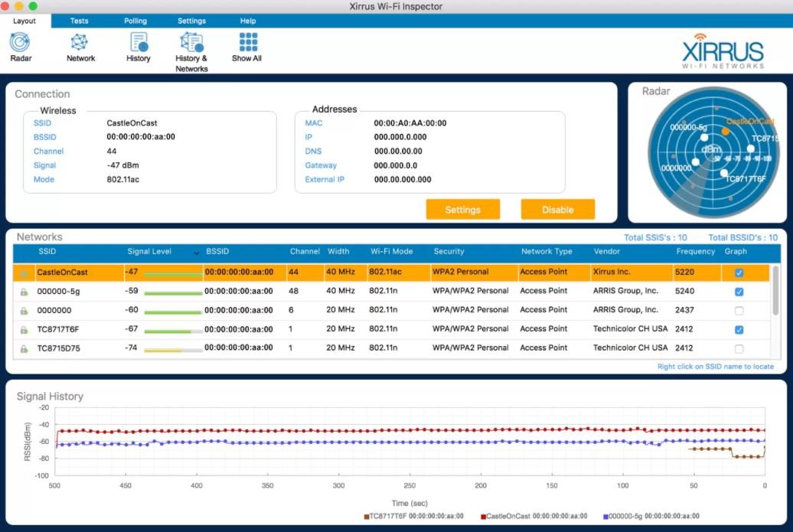Image resolution: width=793 pixels, height=532 pixels.
Task: Click the External IP value 000.00.000.000
Action: click(403, 180)
